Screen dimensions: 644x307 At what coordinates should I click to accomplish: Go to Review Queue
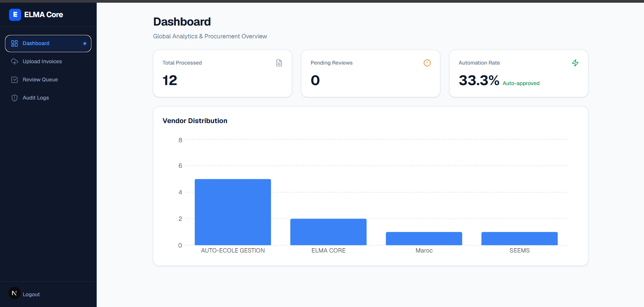pyautogui.click(x=48, y=80)
